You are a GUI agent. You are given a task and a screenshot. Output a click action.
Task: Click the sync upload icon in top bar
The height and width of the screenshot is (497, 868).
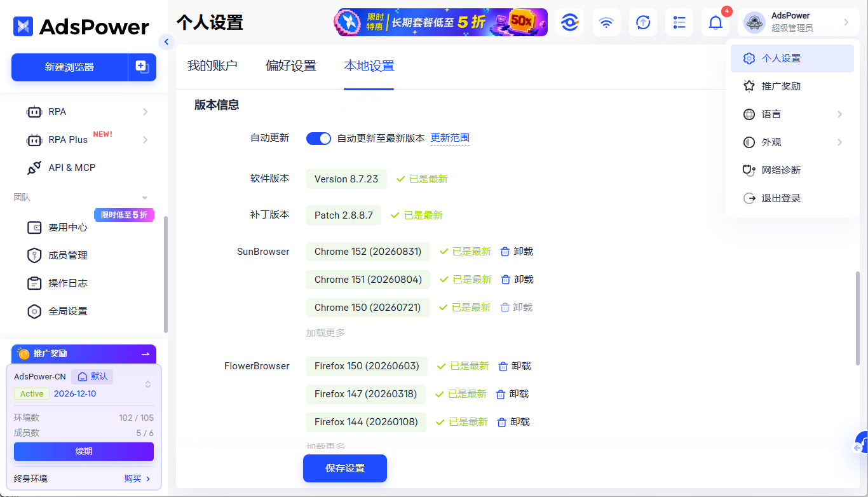643,22
